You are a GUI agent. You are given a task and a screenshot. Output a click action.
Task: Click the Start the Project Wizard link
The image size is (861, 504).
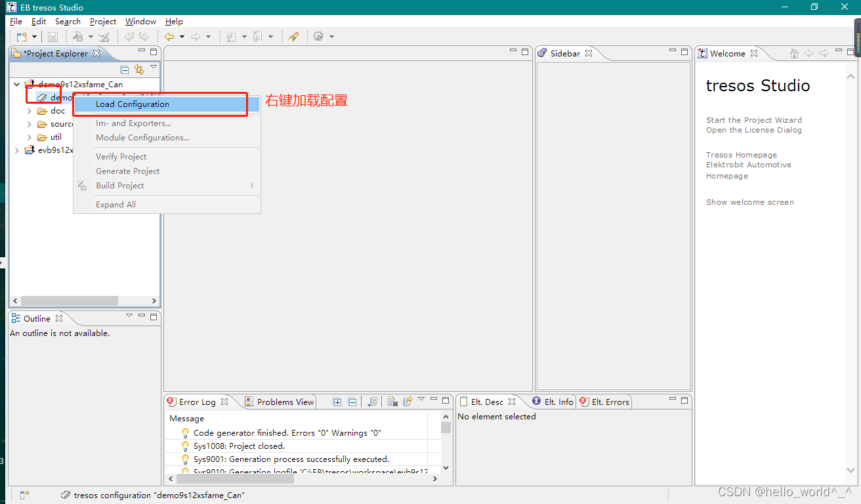pyautogui.click(x=754, y=120)
